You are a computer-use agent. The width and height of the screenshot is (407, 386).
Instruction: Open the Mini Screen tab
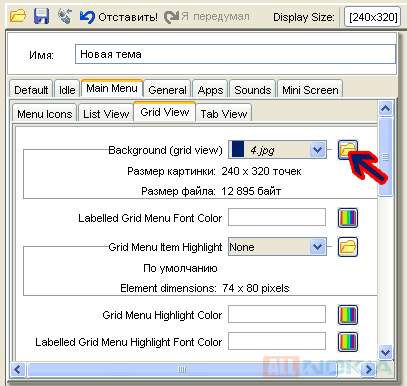[x=310, y=89]
